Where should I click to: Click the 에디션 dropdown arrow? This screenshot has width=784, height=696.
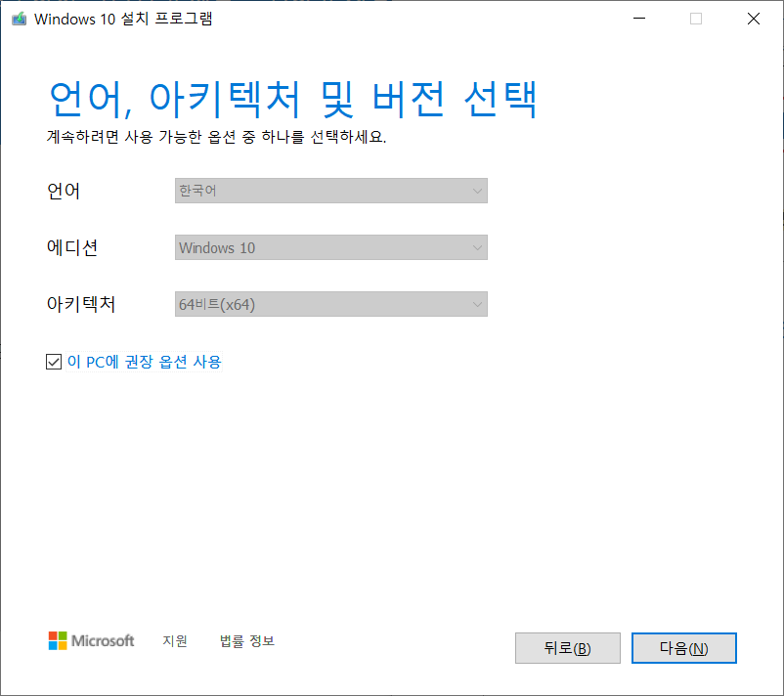click(477, 247)
